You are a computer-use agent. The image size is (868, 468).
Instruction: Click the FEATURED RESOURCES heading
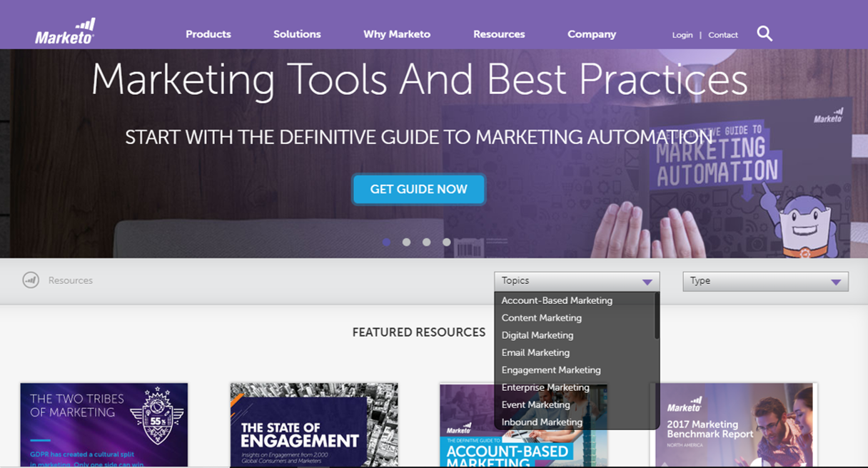(419, 332)
